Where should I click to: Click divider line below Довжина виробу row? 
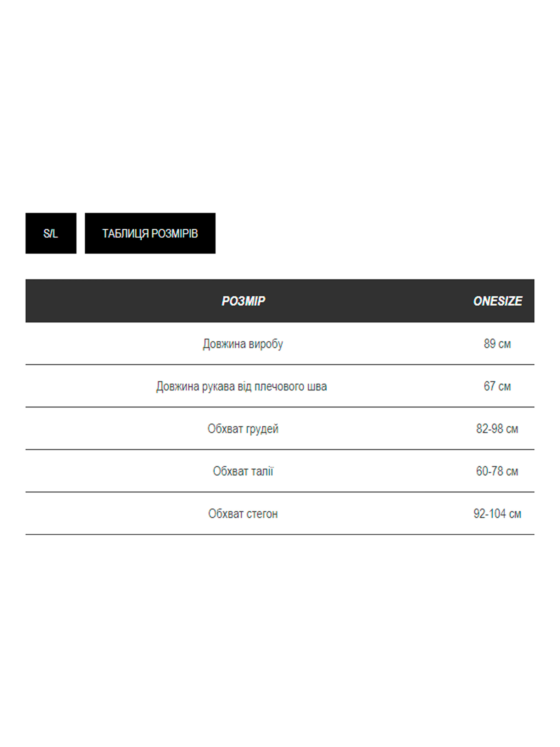[x=280, y=365]
